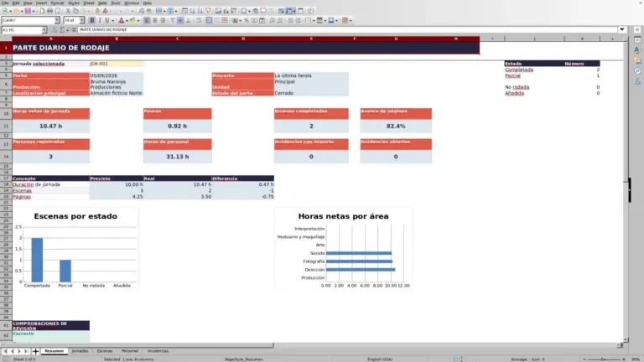Click the Copy icon
The image size is (644, 362).
[75, 11]
